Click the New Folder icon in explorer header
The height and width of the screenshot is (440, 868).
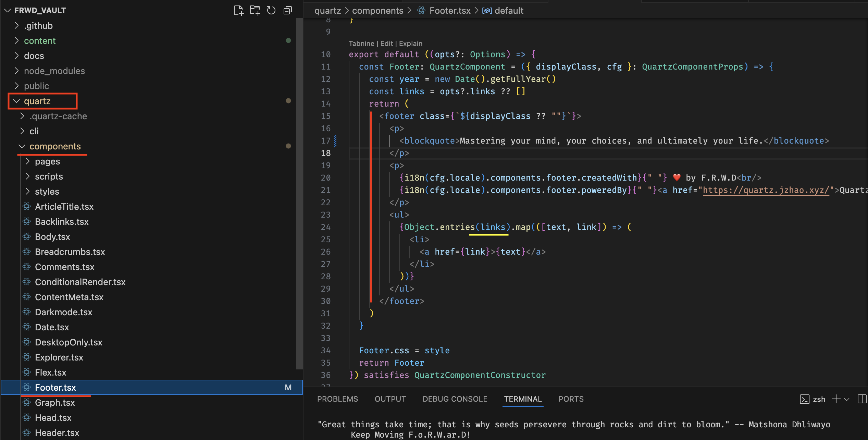[x=255, y=10]
